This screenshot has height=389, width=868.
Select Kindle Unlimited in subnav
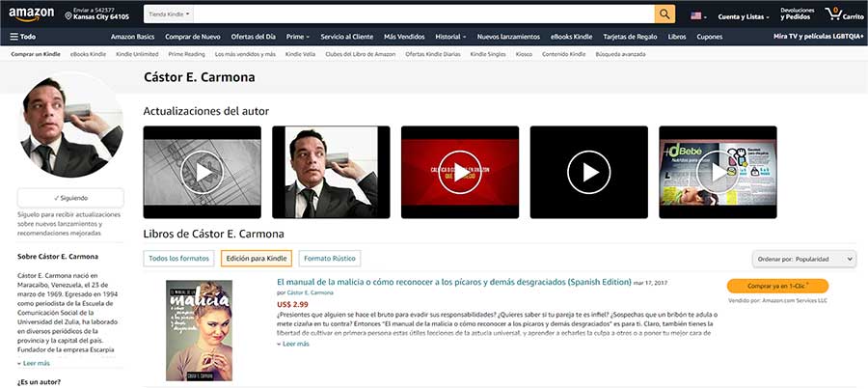tap(137, 54)
